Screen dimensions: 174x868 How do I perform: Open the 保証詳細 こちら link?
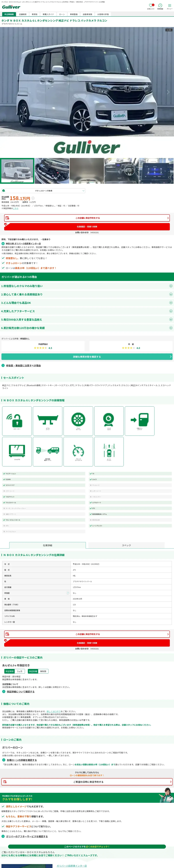pos(16,208)
